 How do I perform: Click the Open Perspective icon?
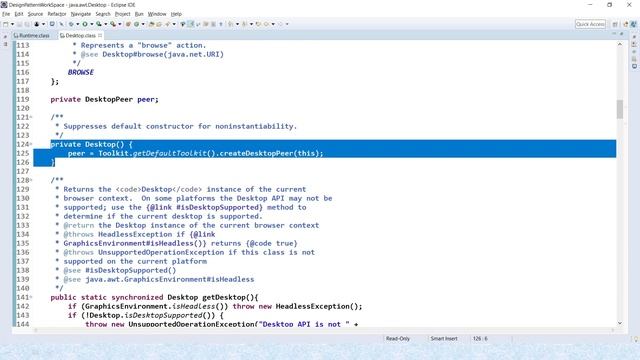(615, 24)
